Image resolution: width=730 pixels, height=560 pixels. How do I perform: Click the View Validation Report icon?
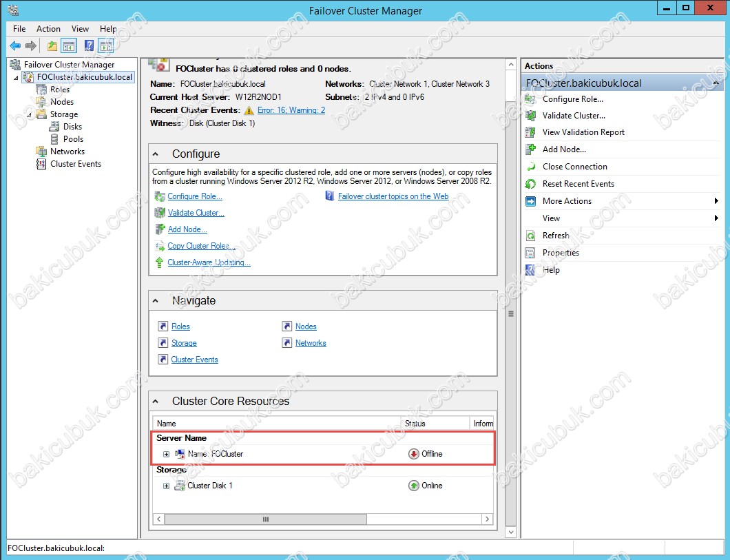530,132
